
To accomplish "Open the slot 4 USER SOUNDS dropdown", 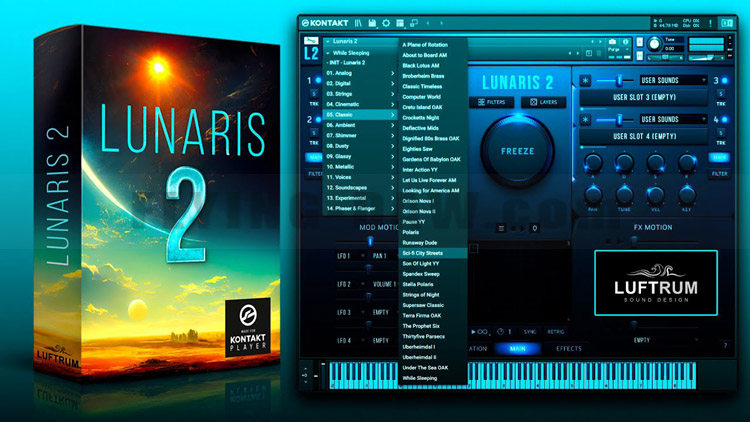I will (673, 120).
